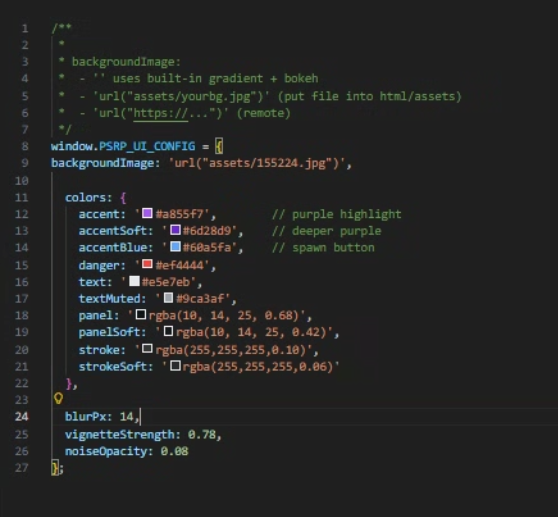Open the strokeSoft rgba color swatch
The image size is (558, 517).
coord(175,365)
